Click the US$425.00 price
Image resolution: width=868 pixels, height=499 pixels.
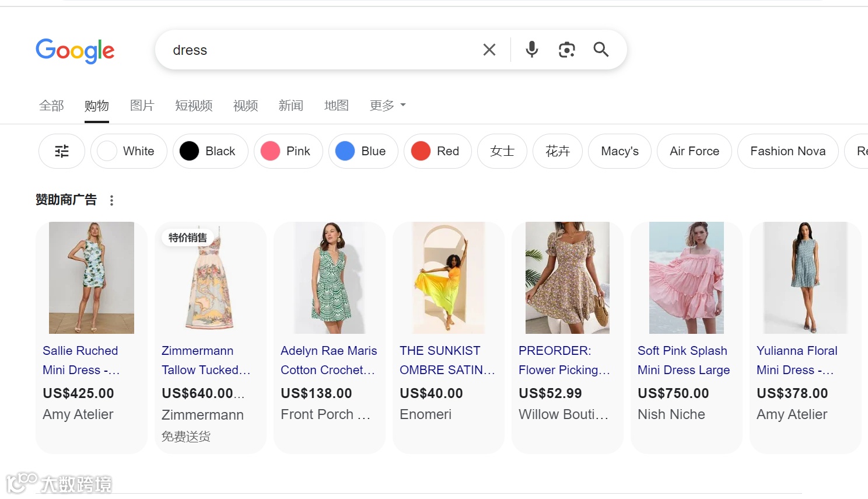[78, 393]
